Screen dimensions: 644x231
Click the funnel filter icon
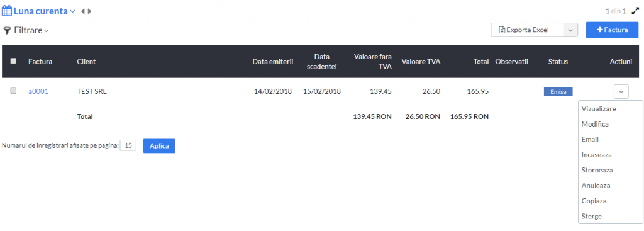pyautogui.click(x=6, y=30)
